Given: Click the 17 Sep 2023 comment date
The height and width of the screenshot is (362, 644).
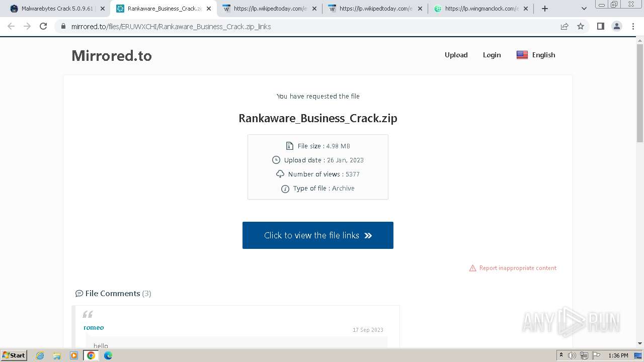Looking at the screenshot, I should pos(368,330).
